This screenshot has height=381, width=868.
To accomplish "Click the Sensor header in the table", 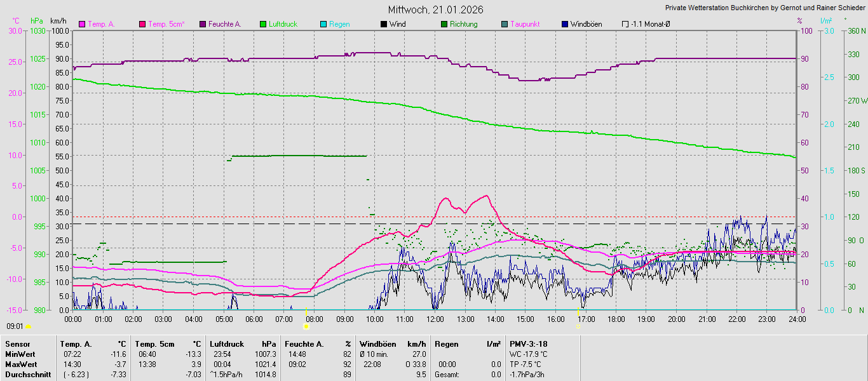I will pos(17,344).
